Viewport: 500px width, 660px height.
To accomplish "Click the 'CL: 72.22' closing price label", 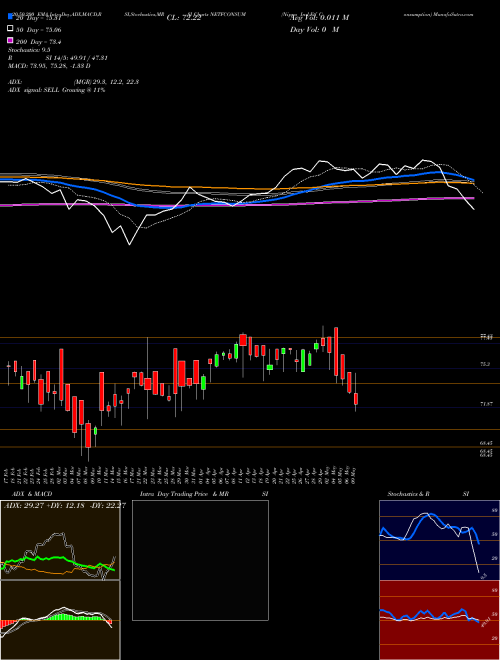I will coord(184,18).
